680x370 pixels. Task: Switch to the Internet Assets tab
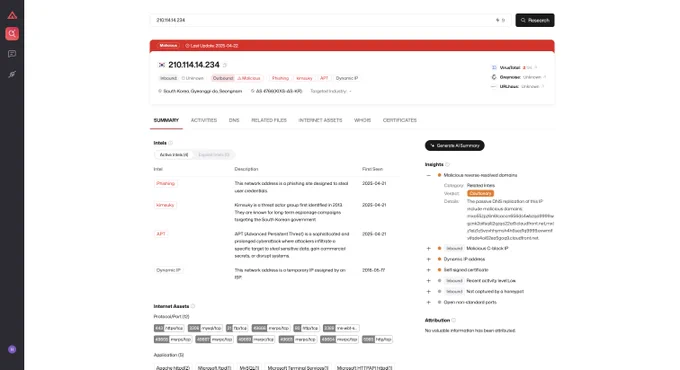[x=320, y=120]
